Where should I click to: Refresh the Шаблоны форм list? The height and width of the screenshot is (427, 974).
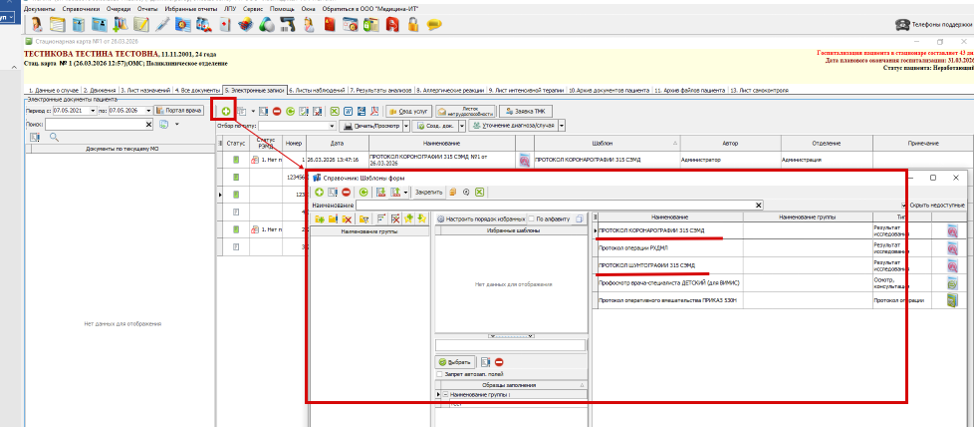(363, 192)
